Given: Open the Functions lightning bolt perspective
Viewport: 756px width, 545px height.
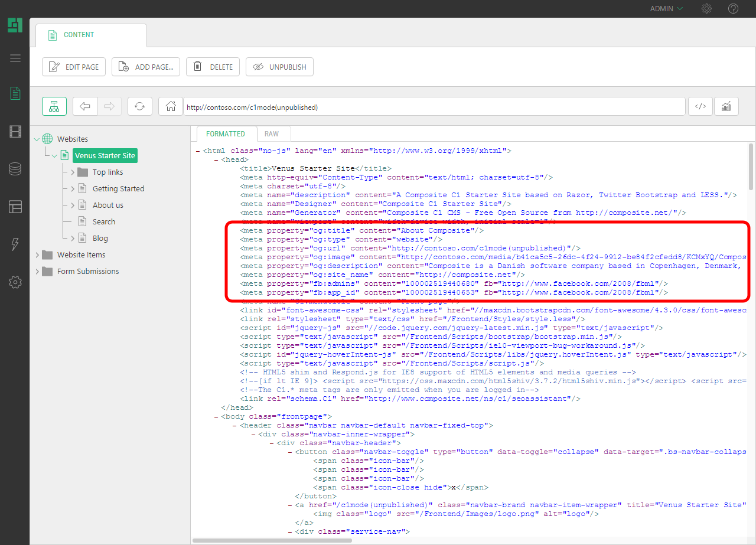Looking at the screenshot, I should click(x=15, y=244).
